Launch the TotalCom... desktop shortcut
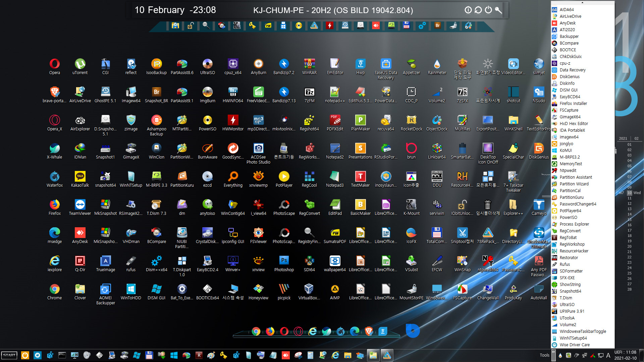Screen dimensions: 644x362 click(437, 235)
